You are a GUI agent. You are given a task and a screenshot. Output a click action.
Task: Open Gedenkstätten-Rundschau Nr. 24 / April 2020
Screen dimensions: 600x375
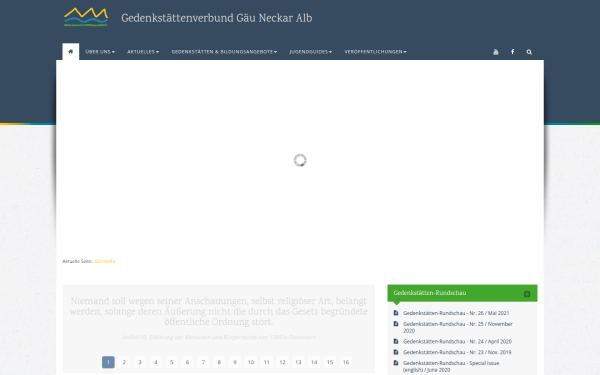tap(457, 341)
